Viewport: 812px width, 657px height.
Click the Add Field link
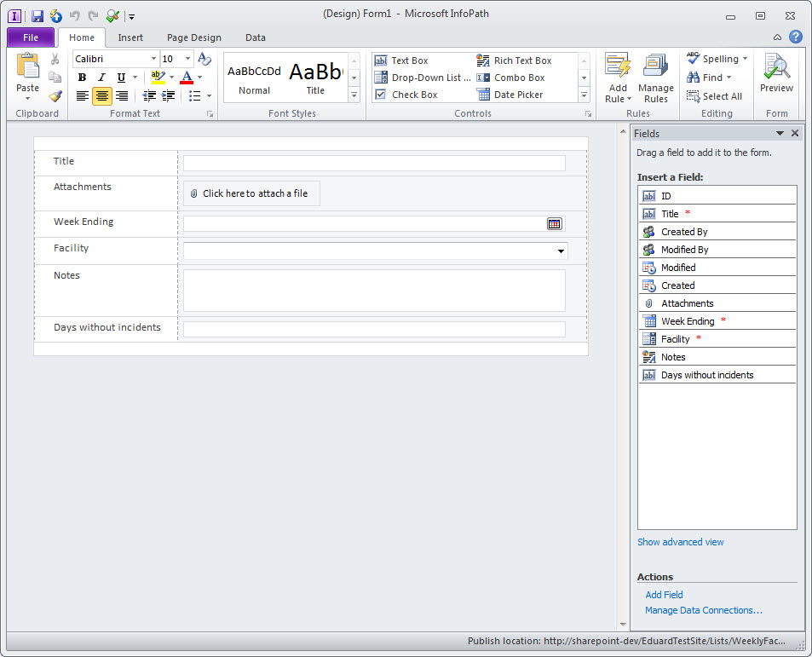(664, 595)
